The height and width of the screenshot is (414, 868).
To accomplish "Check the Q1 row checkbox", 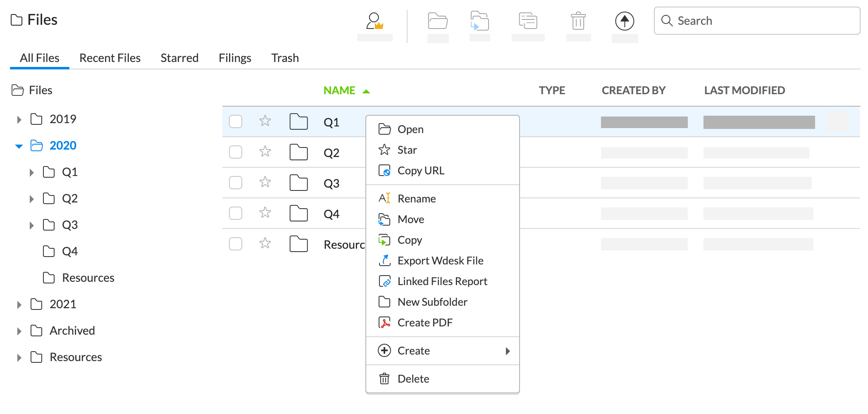I will coord(236,121).
